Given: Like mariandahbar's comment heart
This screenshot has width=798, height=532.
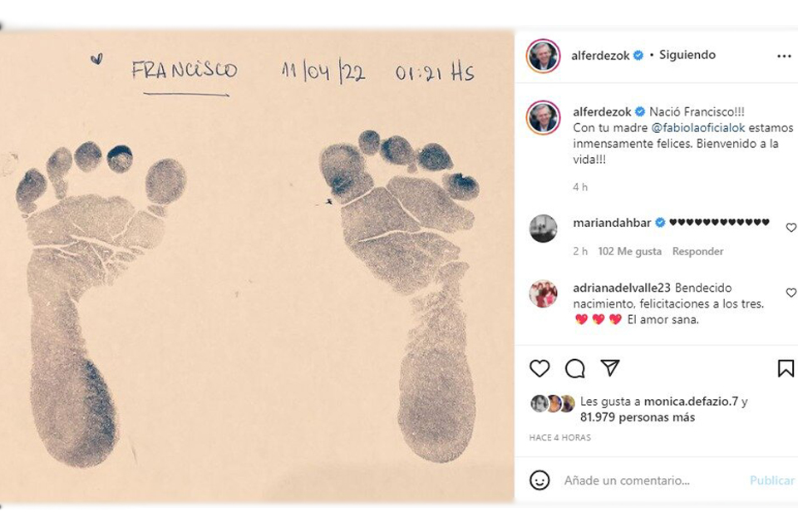Looking at the screenshot, I should [791, 228].
